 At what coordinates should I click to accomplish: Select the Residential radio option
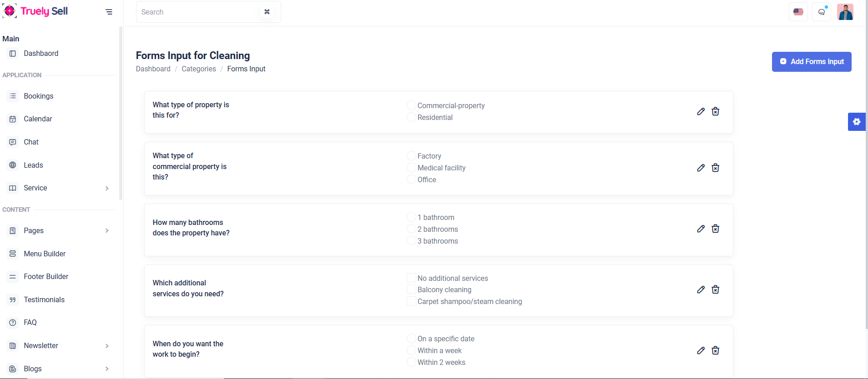tap(411, 117)
